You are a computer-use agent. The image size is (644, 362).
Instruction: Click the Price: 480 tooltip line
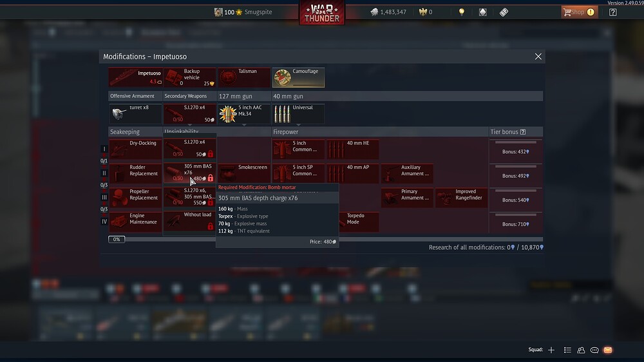pyautogui.click(x=323, y=242)
